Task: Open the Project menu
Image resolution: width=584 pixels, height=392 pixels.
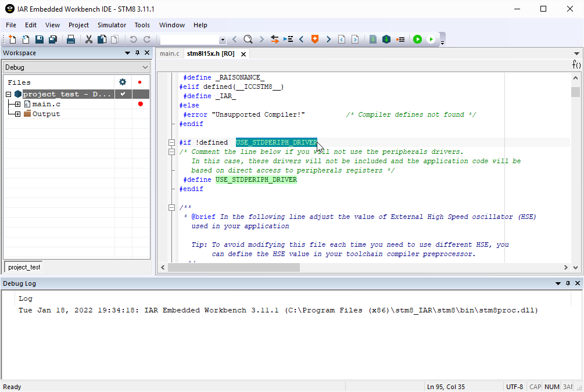Action: click(78, 25)
